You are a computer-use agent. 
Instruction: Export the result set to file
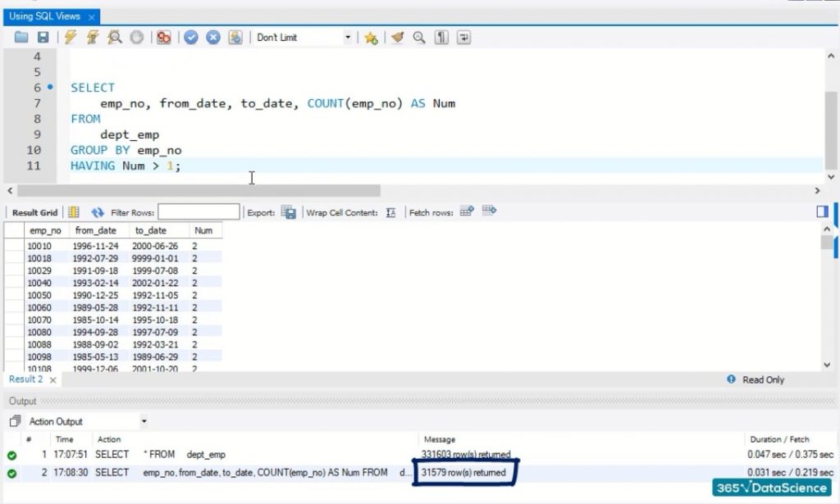pos(289,212)
